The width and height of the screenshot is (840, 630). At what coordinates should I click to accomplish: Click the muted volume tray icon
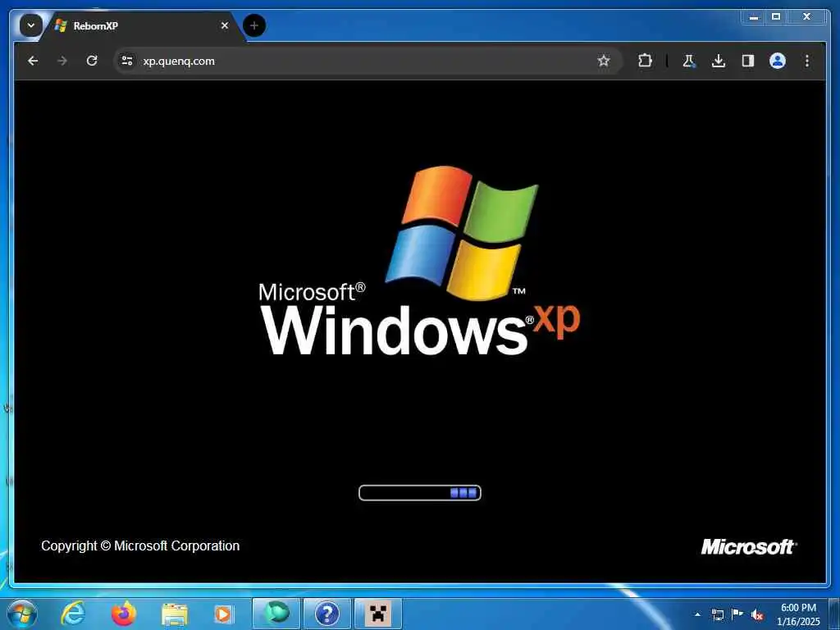(x=757, y=614)
